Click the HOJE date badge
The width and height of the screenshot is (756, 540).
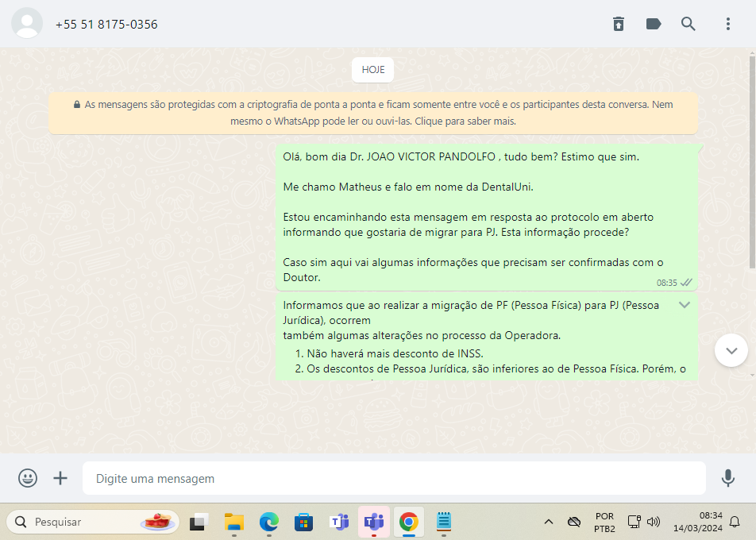372,70
